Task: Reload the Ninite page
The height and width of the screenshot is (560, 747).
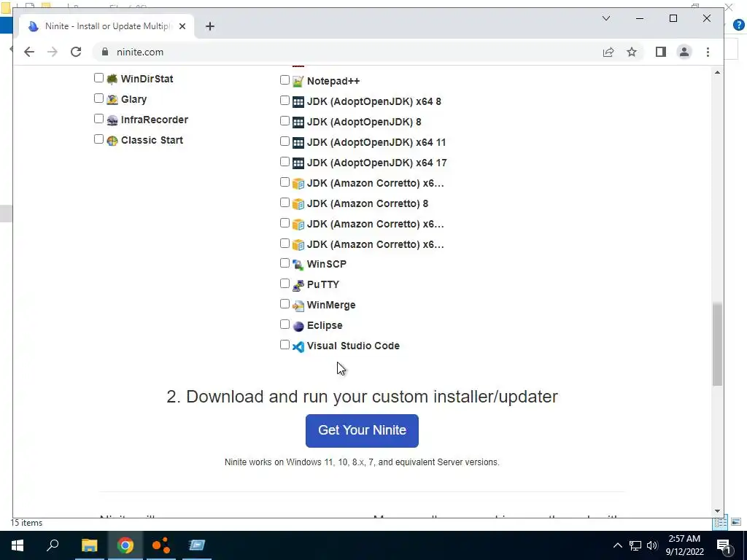Action: click(x=76, y=52)
